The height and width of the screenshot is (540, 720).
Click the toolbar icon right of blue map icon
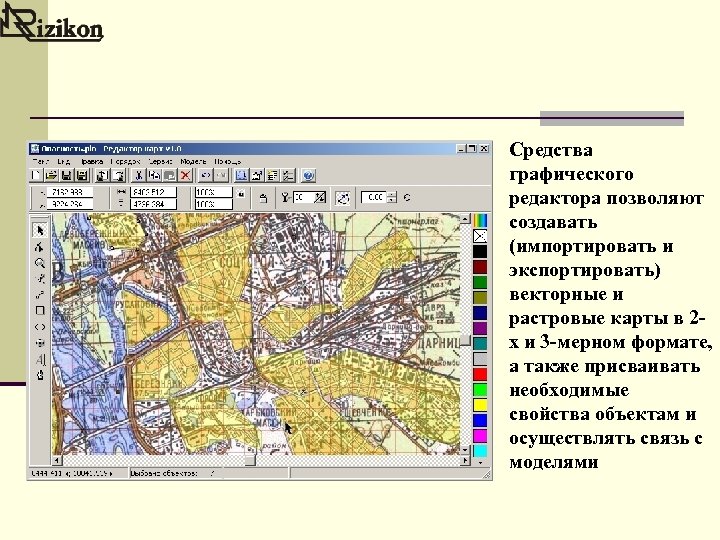257,175
